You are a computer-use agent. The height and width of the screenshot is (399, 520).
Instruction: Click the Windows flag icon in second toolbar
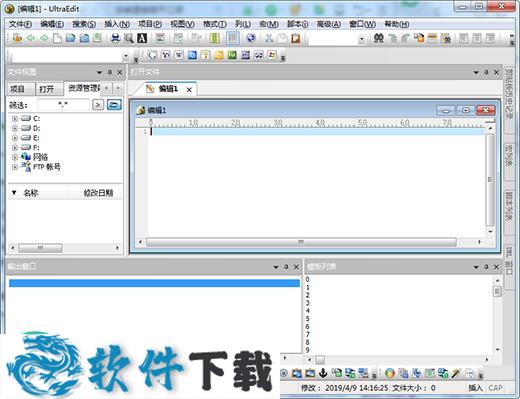(x=272, y=55)
